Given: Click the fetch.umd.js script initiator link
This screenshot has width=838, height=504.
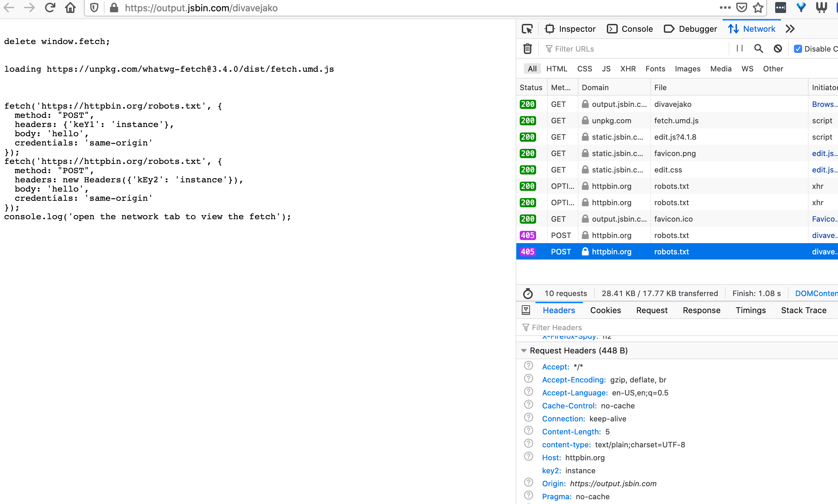Looking at the screenshot, I should tap(822, 121).
